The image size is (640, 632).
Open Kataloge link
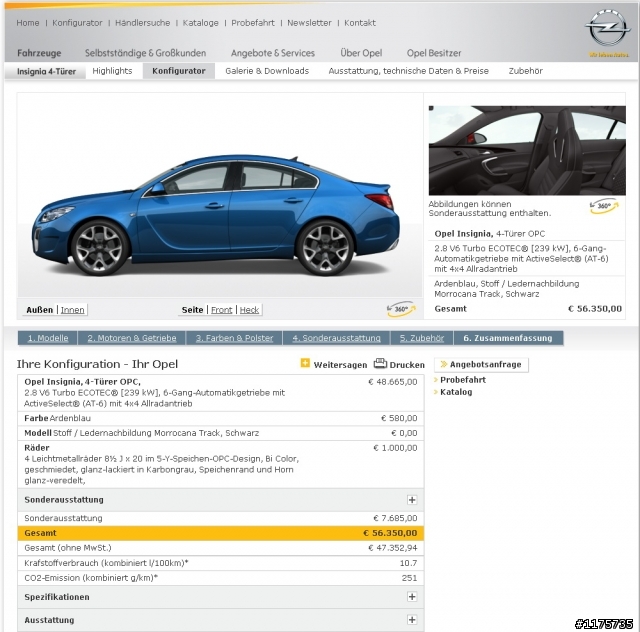tap(200, 23)
